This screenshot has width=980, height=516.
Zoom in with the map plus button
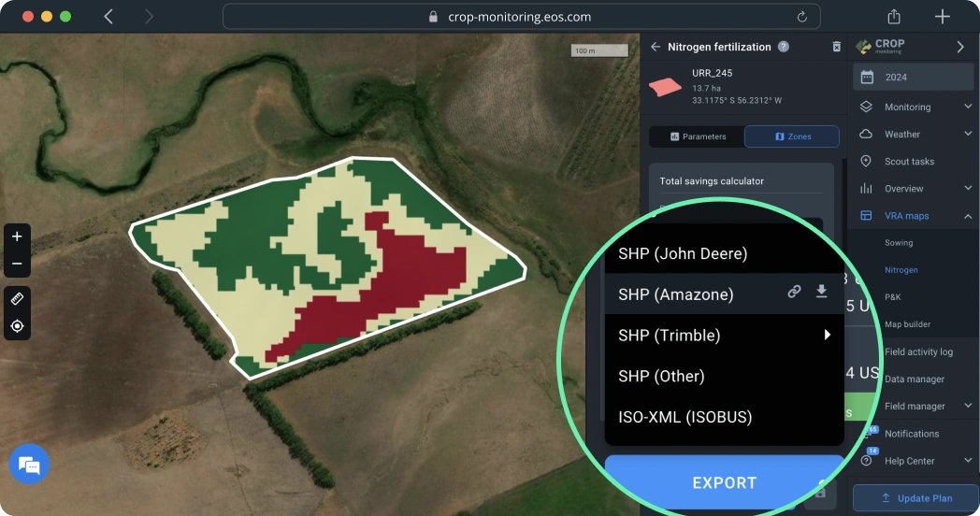click(x=17, y=236)
